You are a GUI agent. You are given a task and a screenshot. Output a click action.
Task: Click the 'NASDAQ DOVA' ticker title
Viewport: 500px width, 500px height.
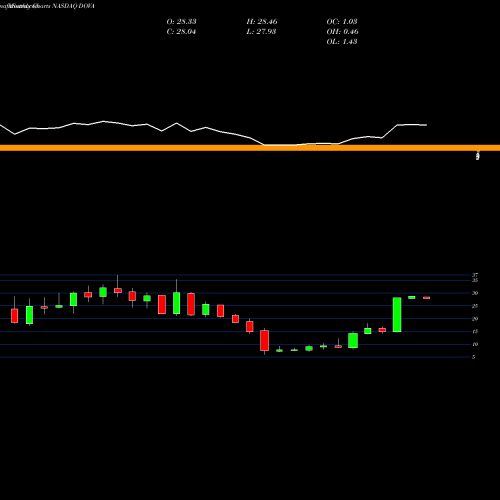click(x=73, y=6)
